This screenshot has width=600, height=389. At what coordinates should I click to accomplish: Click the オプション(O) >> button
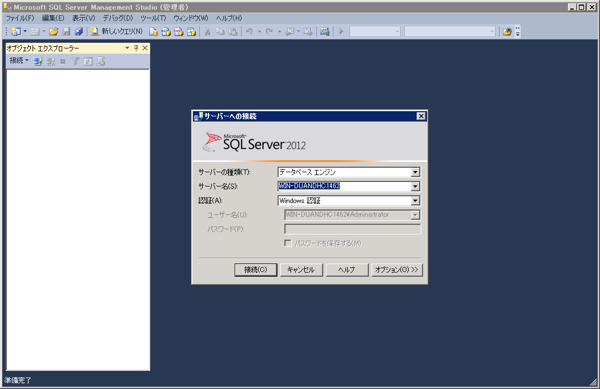pos(396,270)
